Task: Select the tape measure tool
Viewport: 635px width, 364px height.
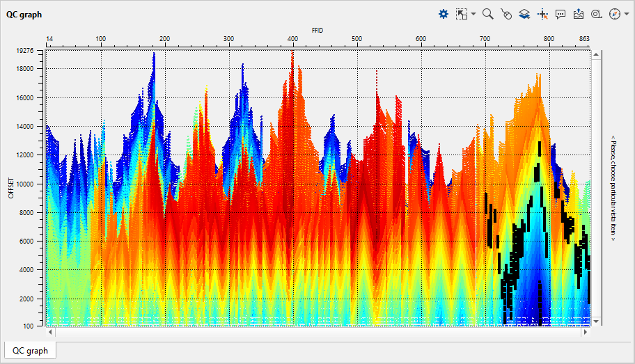Action: (597, 14)
